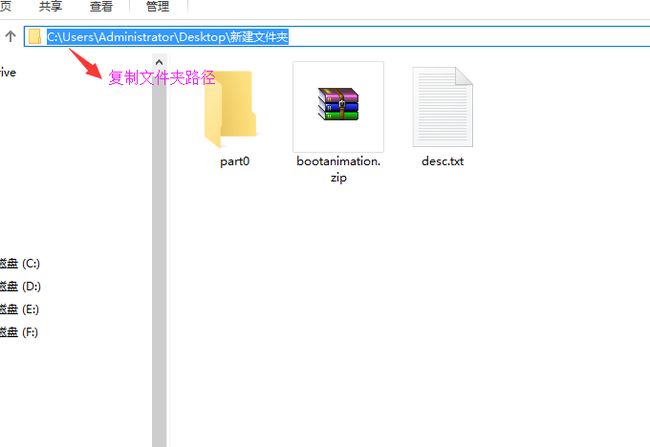This screenshot has height=447, width=650.
Task: Select drive (D:) in navigation pane
Action: [20, 287]
